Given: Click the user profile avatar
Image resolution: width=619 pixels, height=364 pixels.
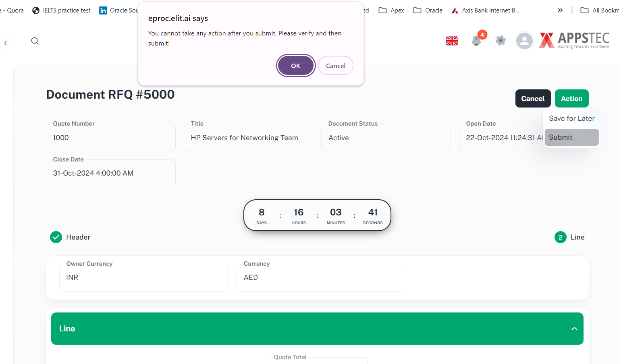Looking at the screenshot, I should (524, 41).
